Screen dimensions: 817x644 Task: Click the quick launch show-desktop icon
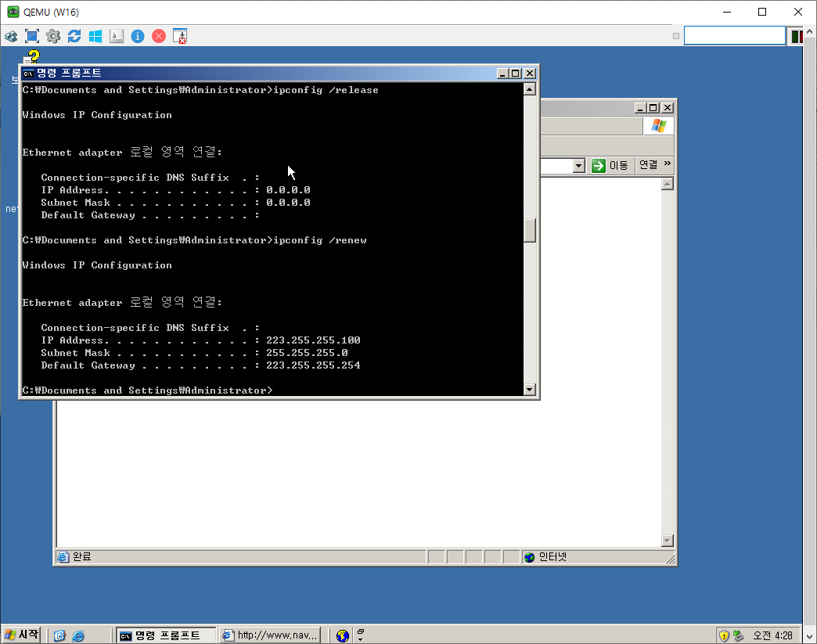[59, 635]
